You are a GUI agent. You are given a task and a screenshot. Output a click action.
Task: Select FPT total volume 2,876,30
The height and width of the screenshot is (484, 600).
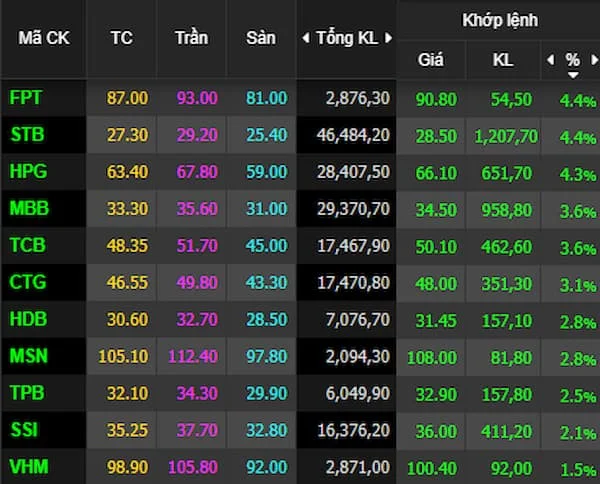pos(358,99)
